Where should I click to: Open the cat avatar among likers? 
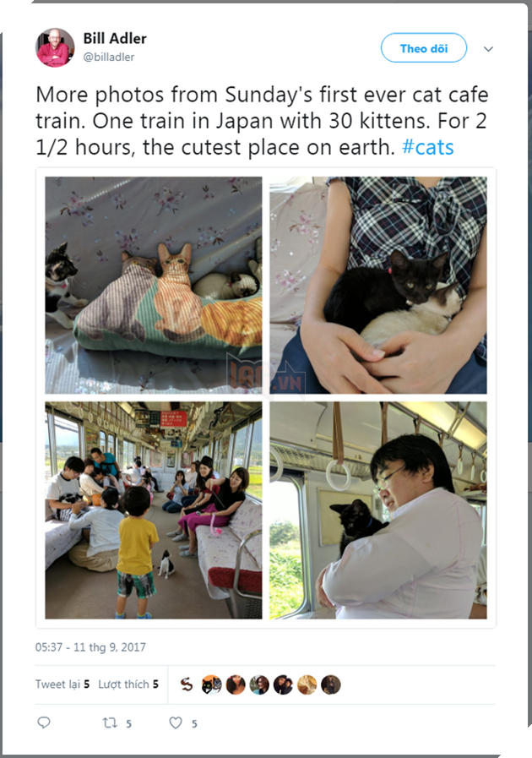tap(211, 684)
